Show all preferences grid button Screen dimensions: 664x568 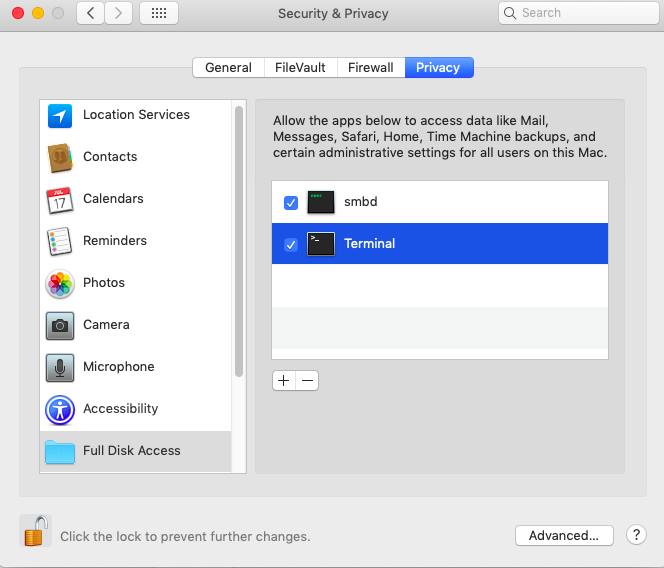pyautogui.click(x=159, y=13)
